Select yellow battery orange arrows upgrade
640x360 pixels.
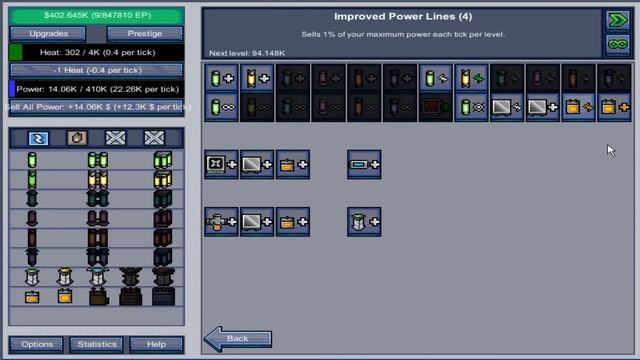click(x=578, y=107)
